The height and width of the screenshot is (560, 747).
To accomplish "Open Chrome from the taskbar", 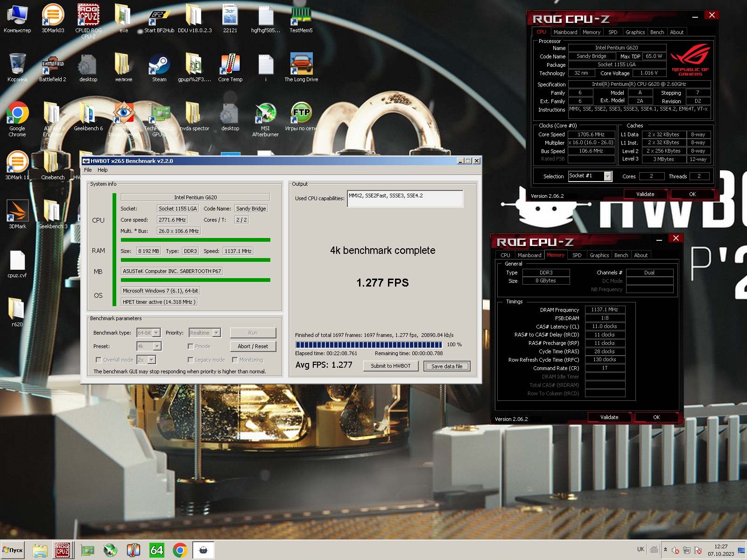I will (180, 551).
